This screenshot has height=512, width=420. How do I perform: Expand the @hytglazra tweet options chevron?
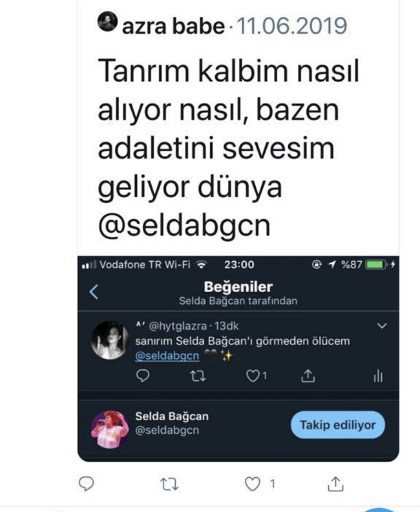pos(382,326)
